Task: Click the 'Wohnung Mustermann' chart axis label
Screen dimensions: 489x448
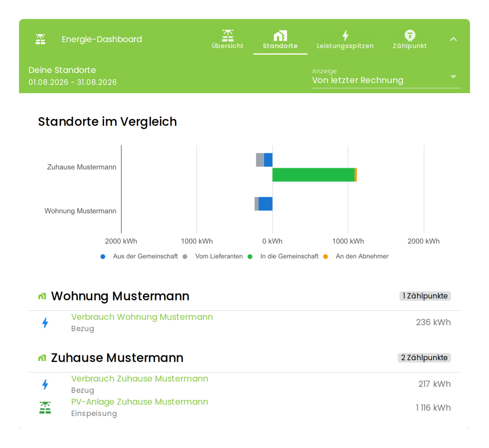Action: [80, 211]
